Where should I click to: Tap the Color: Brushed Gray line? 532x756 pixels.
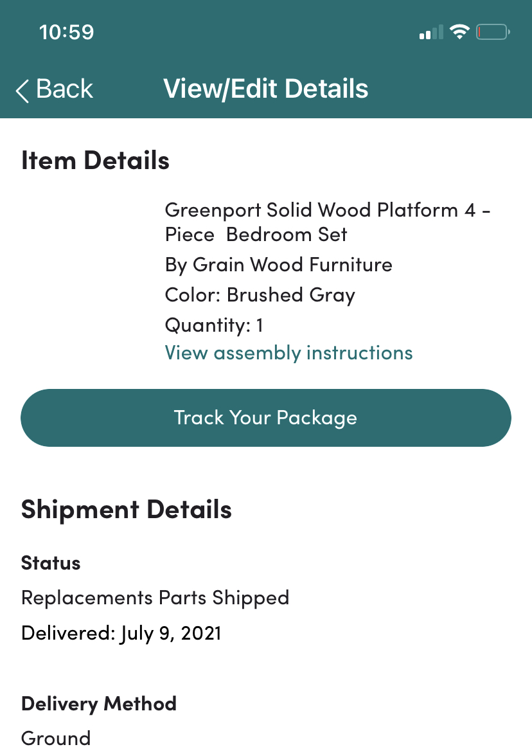click(x=260, y=295)
